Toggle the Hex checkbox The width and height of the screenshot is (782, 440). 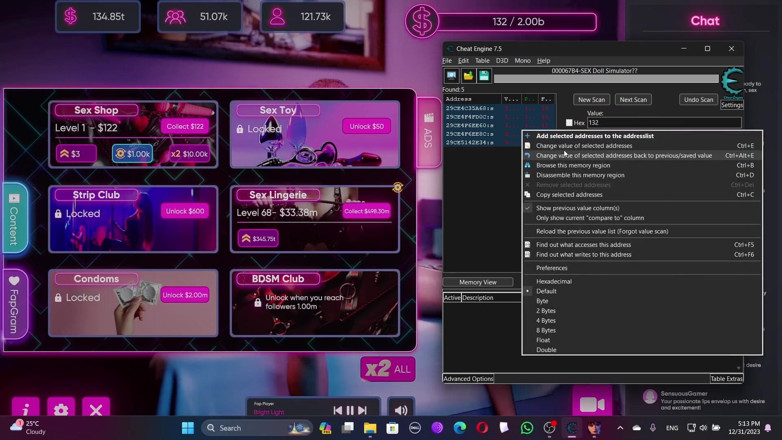(x=569, y=123)
